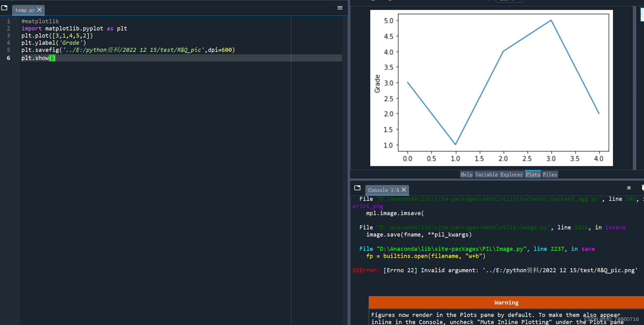
Task: Click the plt.ylabel('Grade') code line
Action: click(54, 43)
